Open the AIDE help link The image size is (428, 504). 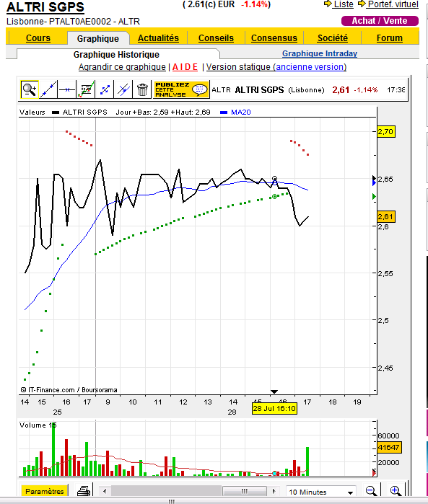[x=185, y=67]
